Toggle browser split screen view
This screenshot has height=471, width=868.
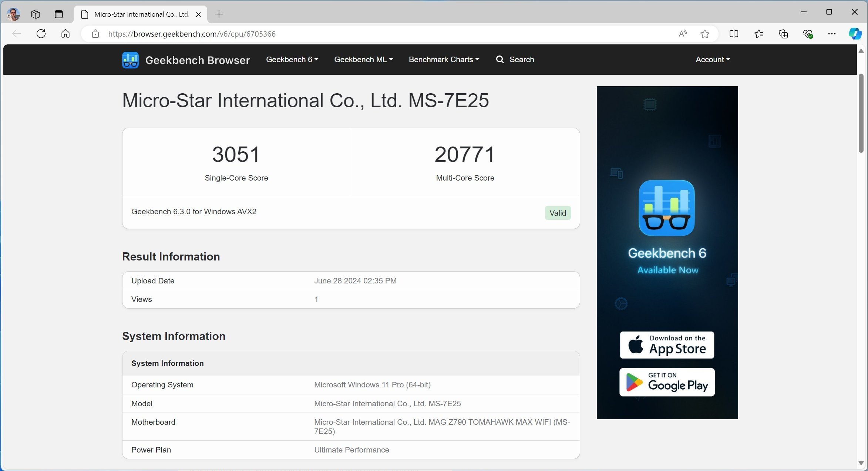click(x=733, y=33)
